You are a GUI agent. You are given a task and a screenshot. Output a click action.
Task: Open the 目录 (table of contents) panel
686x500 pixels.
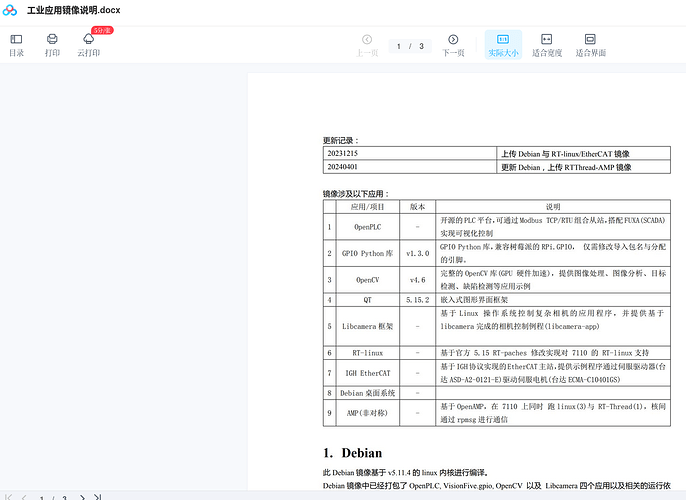(16, 45)
